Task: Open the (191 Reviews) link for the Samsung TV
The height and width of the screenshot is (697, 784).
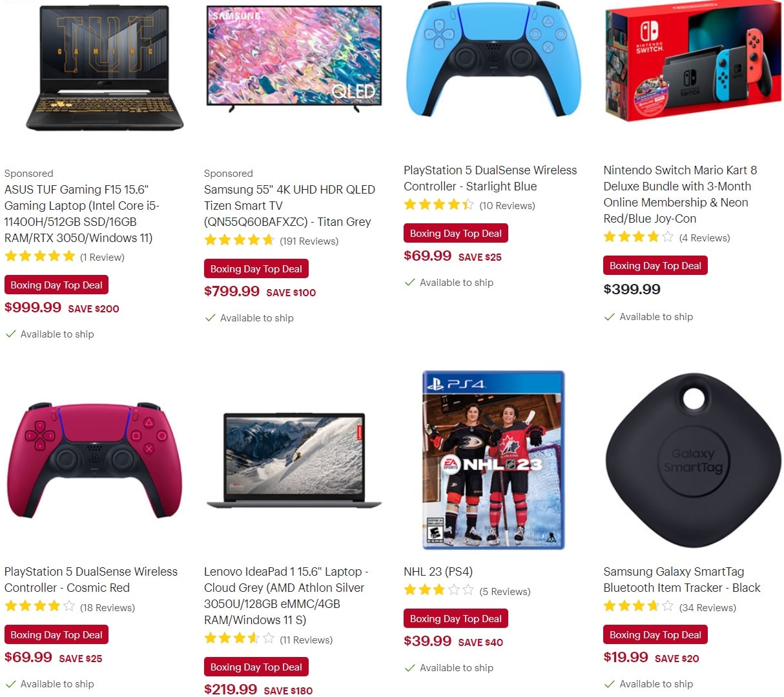Action: 309,240
